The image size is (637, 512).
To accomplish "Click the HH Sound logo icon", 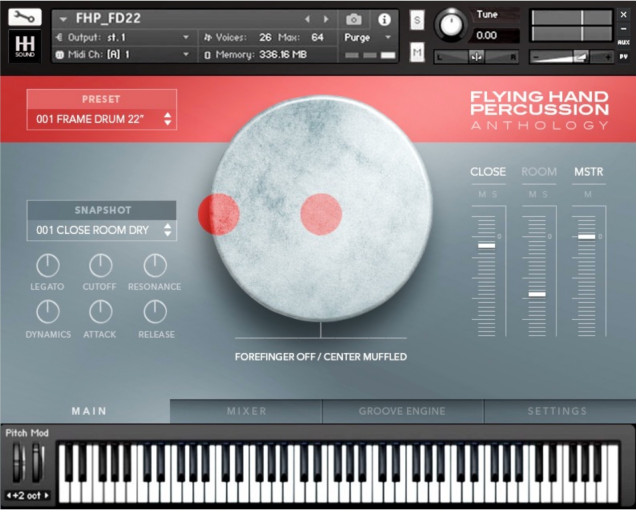I will point(25,47).
